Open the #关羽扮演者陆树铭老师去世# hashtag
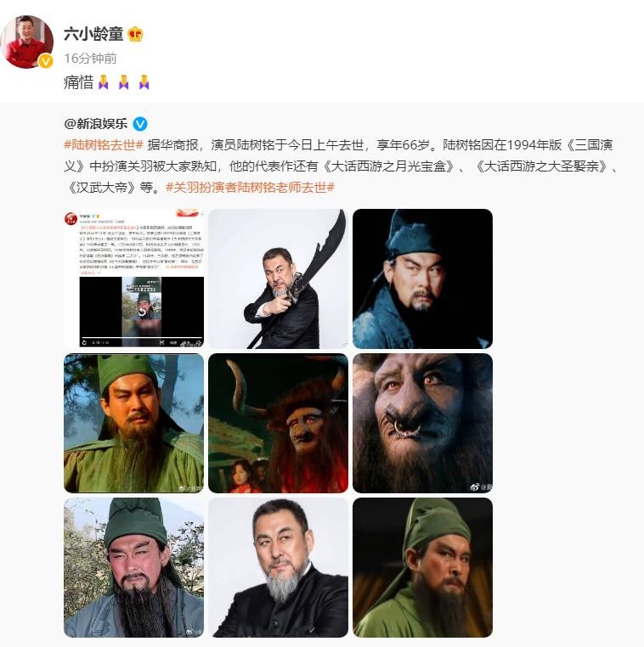Viewport: 644px width, 647px height. tap(250, 188)
